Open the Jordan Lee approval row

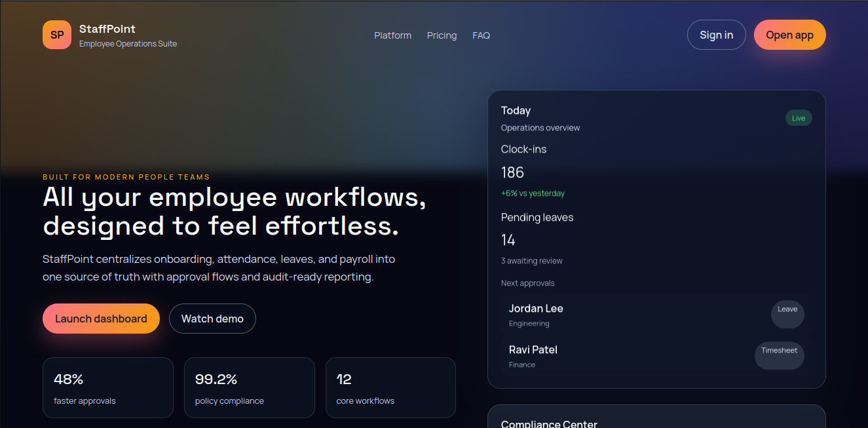click(x=656, y=315)
